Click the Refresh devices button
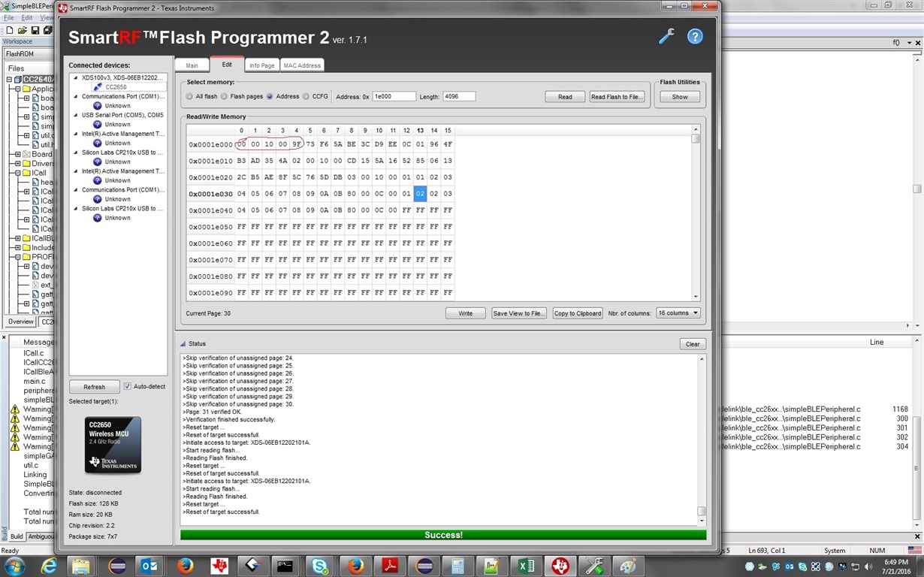 click(95, 387)
